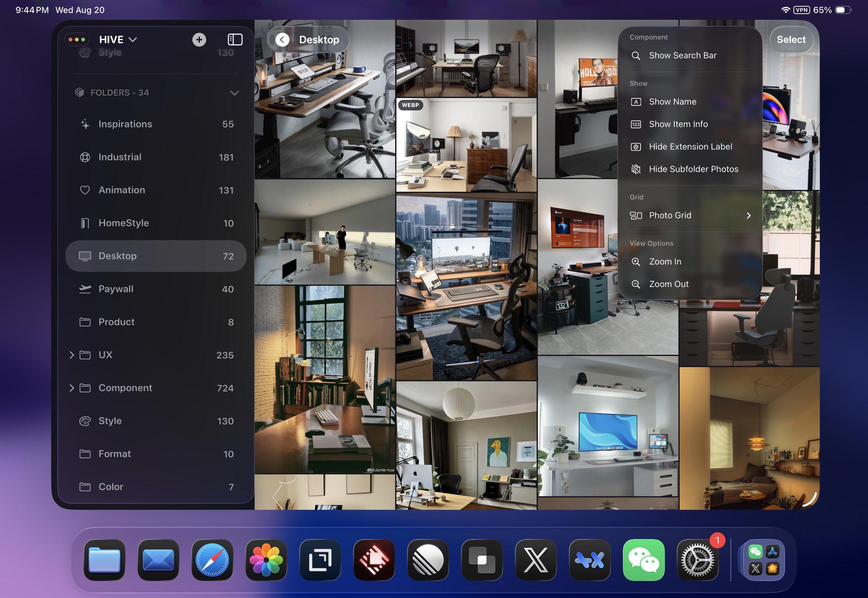The height and width of the screenshot is (598, 868).
Task: Open Photo Grid submenu
Action: tap(690, 215)
